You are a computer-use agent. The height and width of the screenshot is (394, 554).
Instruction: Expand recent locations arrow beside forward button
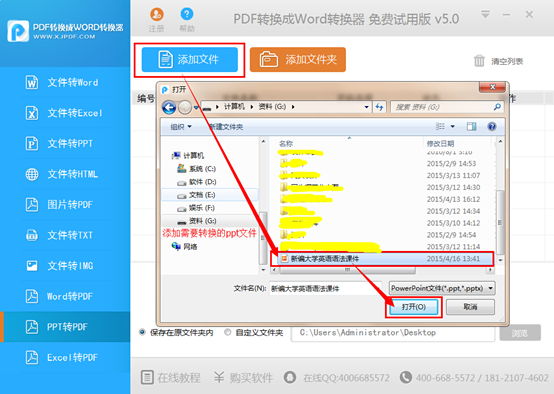[x=196, y=107]
